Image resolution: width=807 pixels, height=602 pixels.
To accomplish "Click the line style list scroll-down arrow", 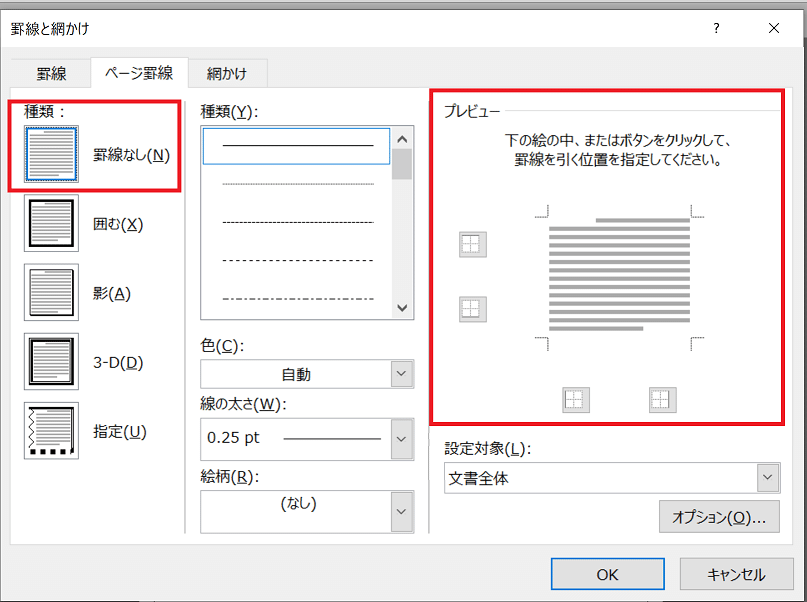I will click(x=402, y=308).
